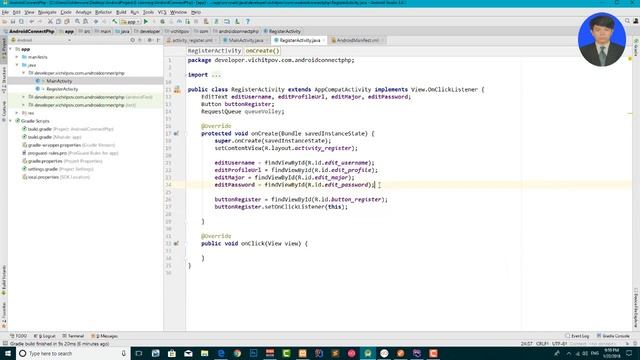The height and width of the screenshot is (360, 640).
Task: Switch to MainActivity.java editor tab
Action: pyautogui.click(x=244, y=40)
